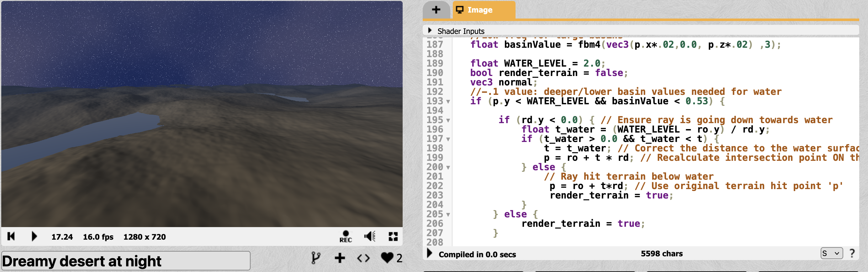Collapse the code fold at line 195
This screenshot has width=868, height=272.
pos(448,121)
